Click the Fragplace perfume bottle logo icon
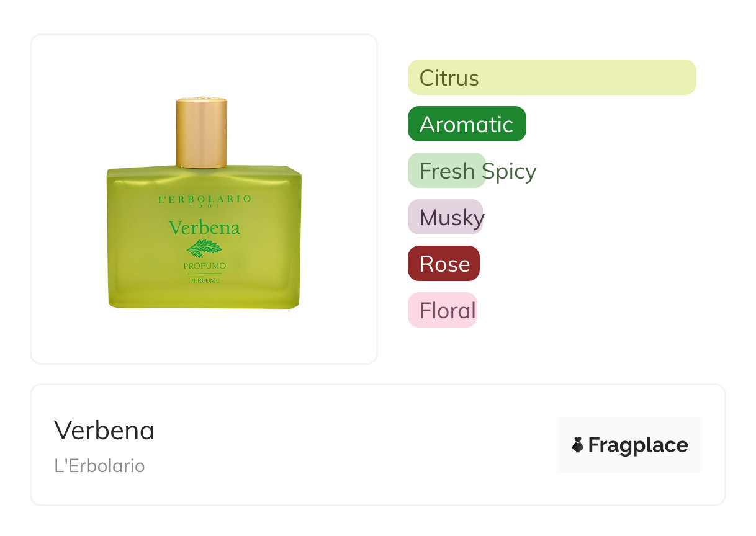The width and height of the screenshot is (756, 536). [x=578, y=445]
